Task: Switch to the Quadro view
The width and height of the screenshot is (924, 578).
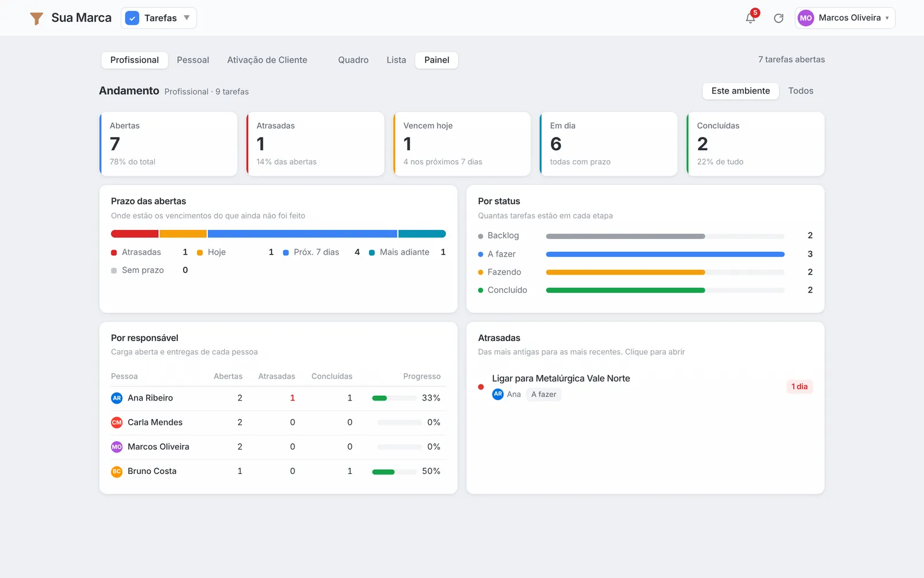Action: pos(353,60)
